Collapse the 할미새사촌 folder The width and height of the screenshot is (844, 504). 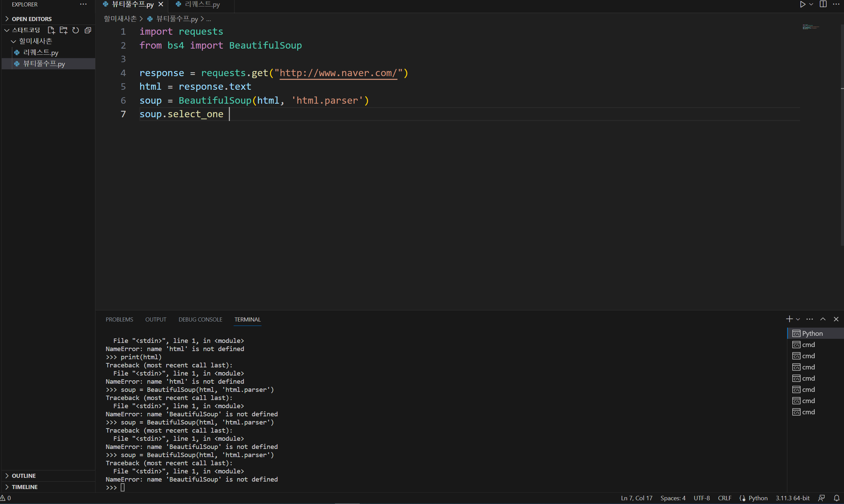(x=48, y=41)
